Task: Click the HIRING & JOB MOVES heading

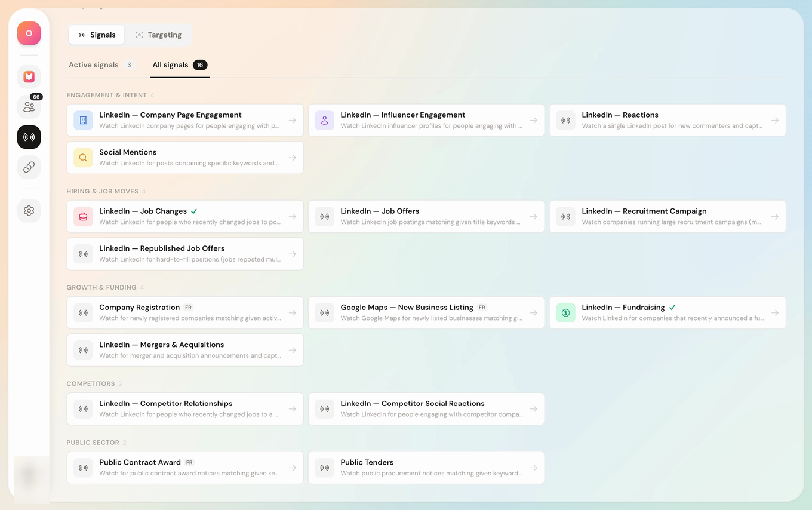Action: [x=102, y=191]
